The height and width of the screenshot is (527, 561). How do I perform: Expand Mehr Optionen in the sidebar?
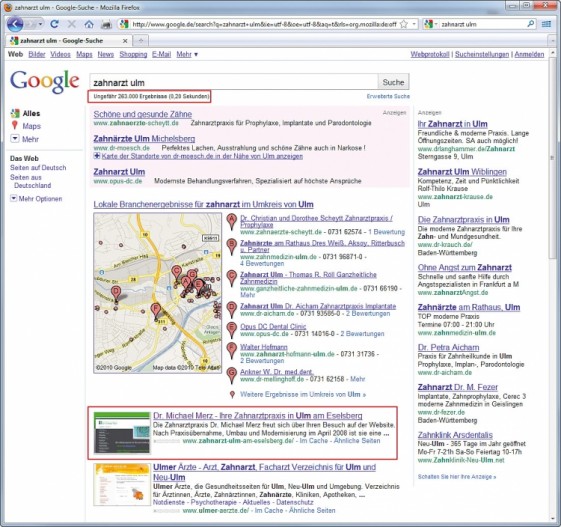[36, 199]
